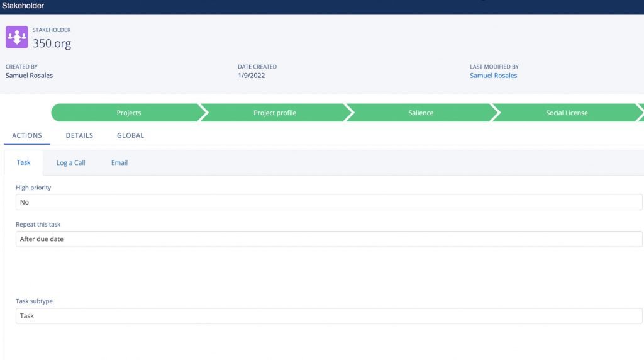The height and width of the screenshot is (360, 644).
Task: Switch to the GLOBAL tab
Action: [130, 135]
